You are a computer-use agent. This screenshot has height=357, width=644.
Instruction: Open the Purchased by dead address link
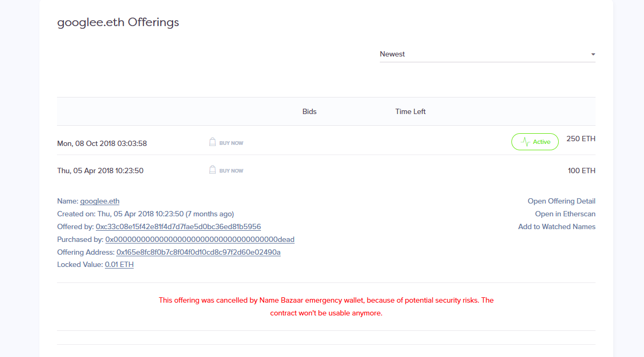pyautogui.click(x=200, y=239)
